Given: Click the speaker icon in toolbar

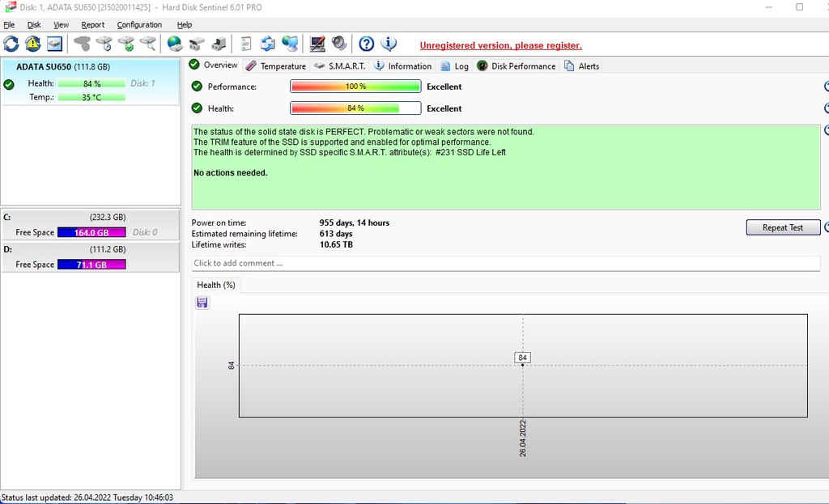Looking at the screenshot, I should click(x=339, y=44).
